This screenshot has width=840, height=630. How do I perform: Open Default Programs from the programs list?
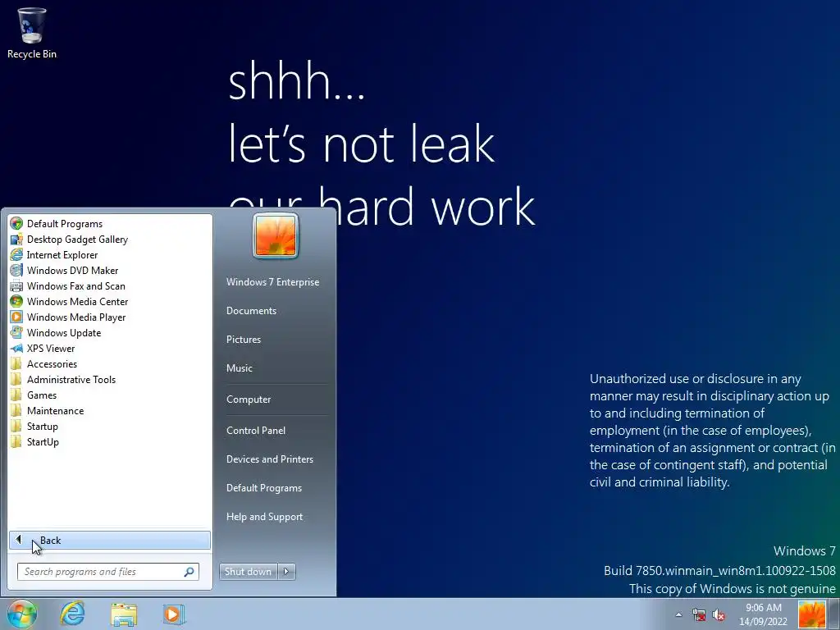coord(110,224)
